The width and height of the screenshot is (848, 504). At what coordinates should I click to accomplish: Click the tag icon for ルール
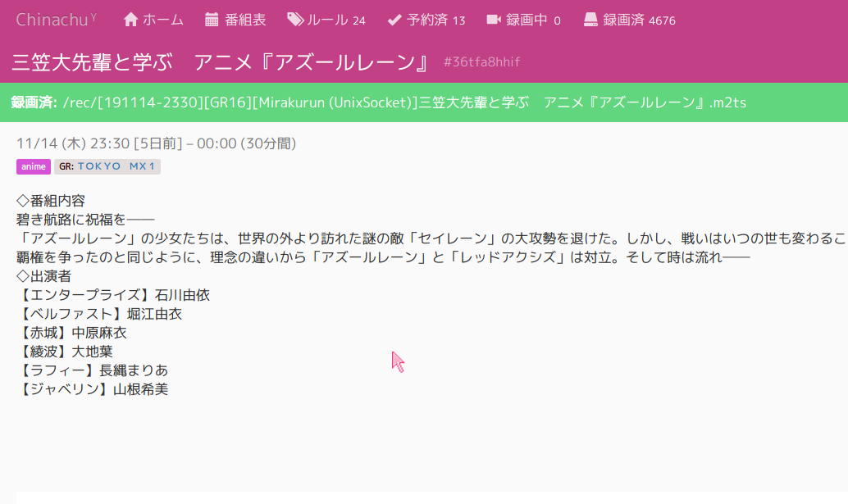pos(295,20)
